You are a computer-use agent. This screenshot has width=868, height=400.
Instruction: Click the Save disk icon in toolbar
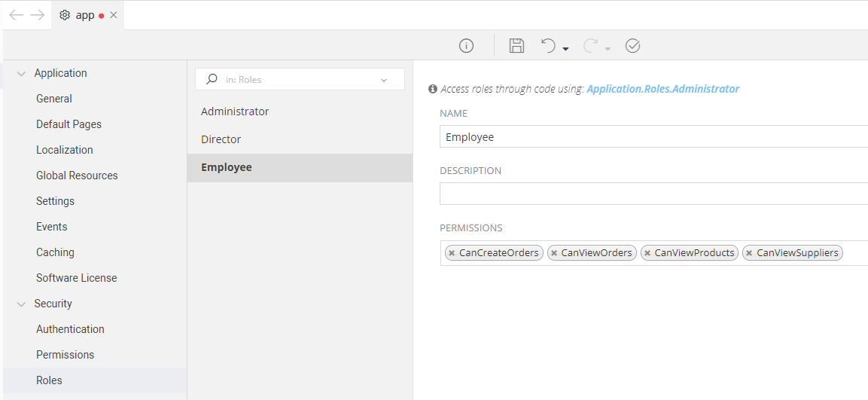click(x=516, y=46)
